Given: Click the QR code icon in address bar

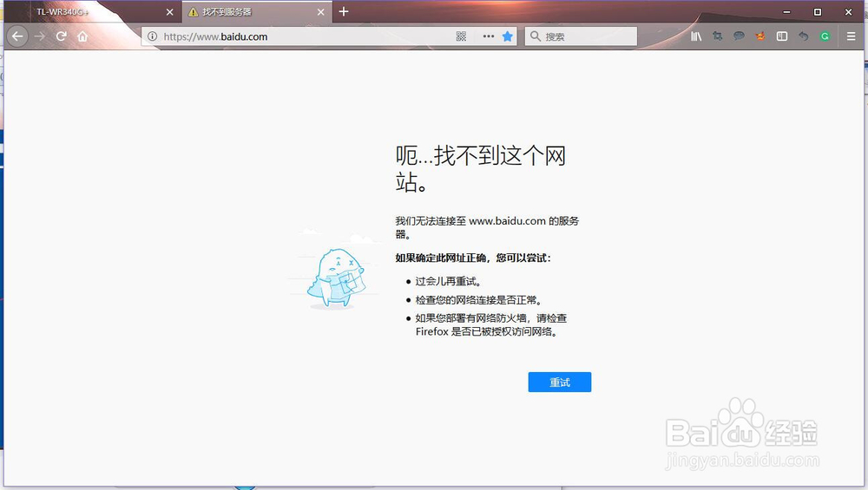Looking at the screenshot, I should (x=461, y=36).
